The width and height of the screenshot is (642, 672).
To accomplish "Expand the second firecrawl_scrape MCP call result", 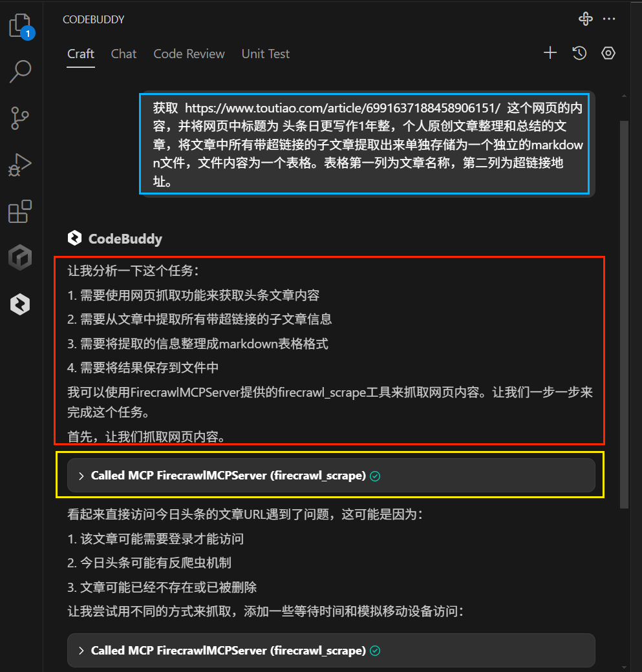I will (x=81, y=651).
